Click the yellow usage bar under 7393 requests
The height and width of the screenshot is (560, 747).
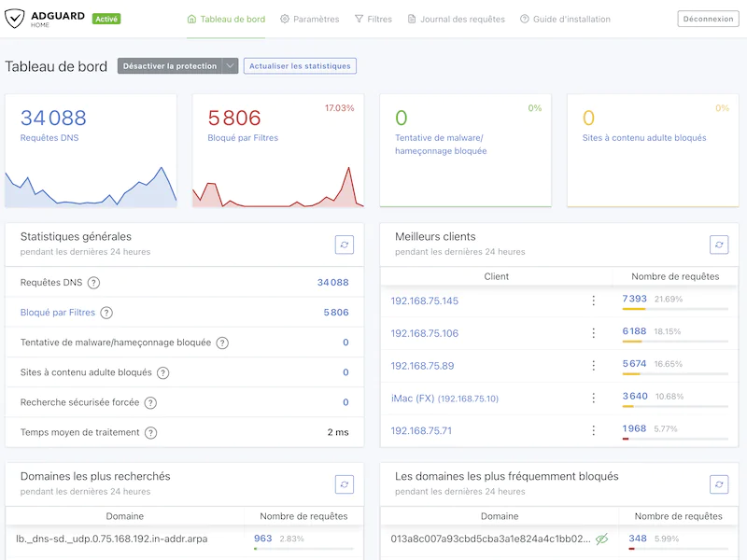[x=633, y=309]
